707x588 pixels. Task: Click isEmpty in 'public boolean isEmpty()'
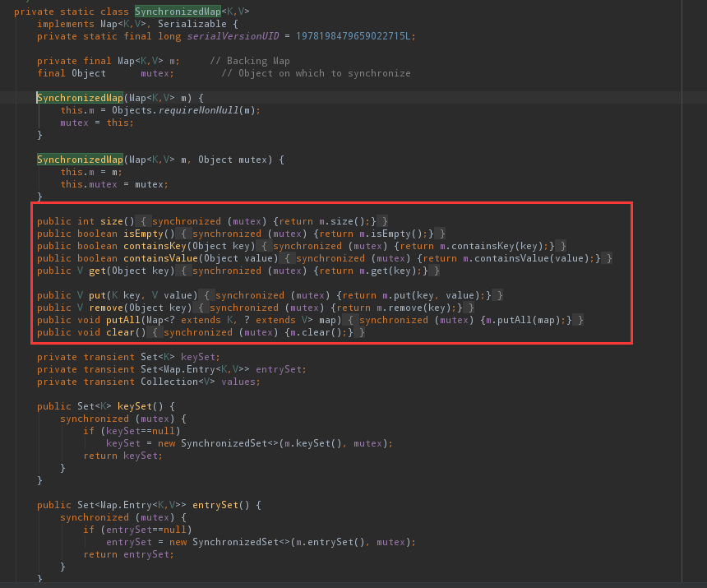pyautogui.click(x=143, y=234)
